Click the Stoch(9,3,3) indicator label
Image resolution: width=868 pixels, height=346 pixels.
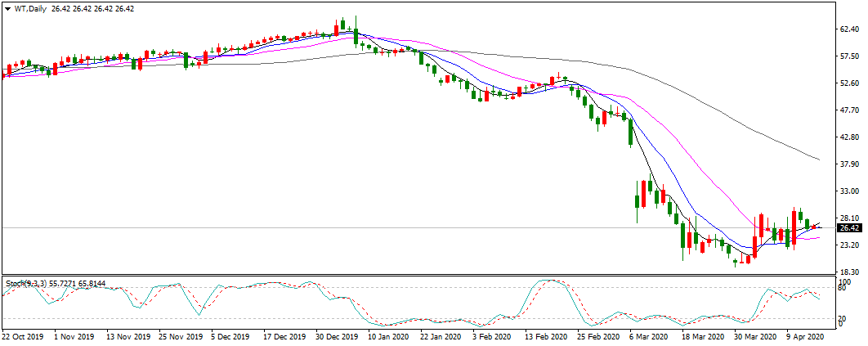pyautogui.click(x=27, y=283)
